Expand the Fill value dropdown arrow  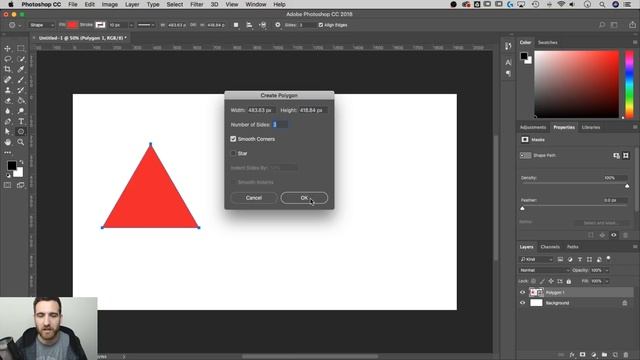[x=607, y=281]
